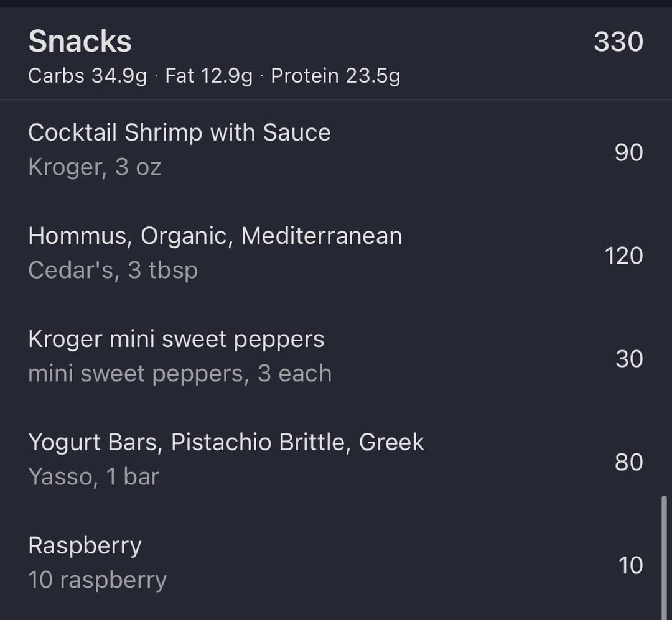The height and width of the screenshot is (620, 672).
Task: Click the vertical scrollbar indicator
Action: pyautogui.click(x=665, y=558)
